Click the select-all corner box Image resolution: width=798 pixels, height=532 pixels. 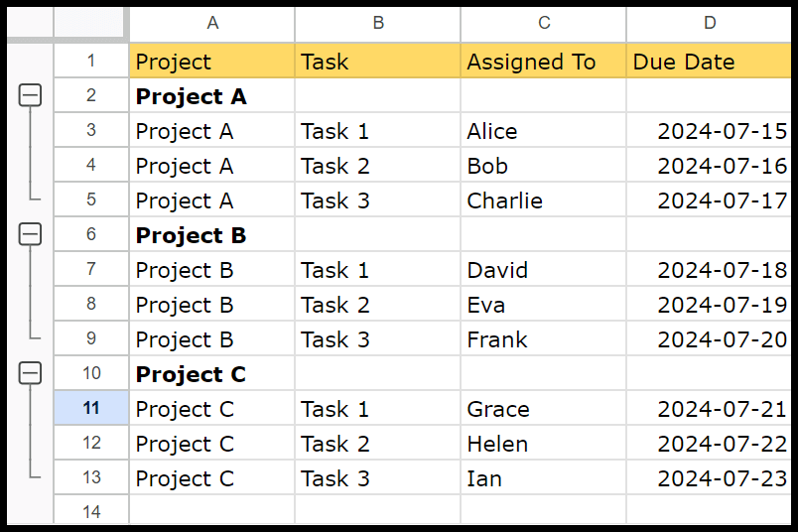click(89, 23)
